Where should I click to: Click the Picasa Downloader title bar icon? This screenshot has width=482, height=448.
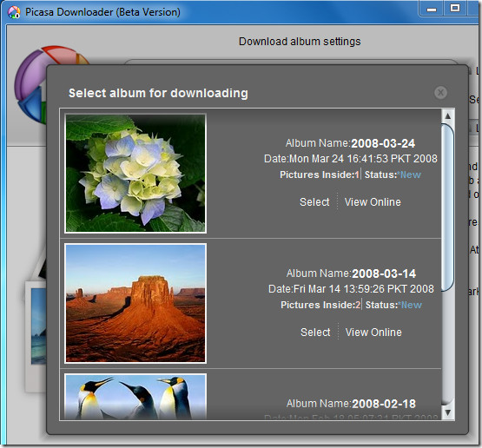click(14, 12)
